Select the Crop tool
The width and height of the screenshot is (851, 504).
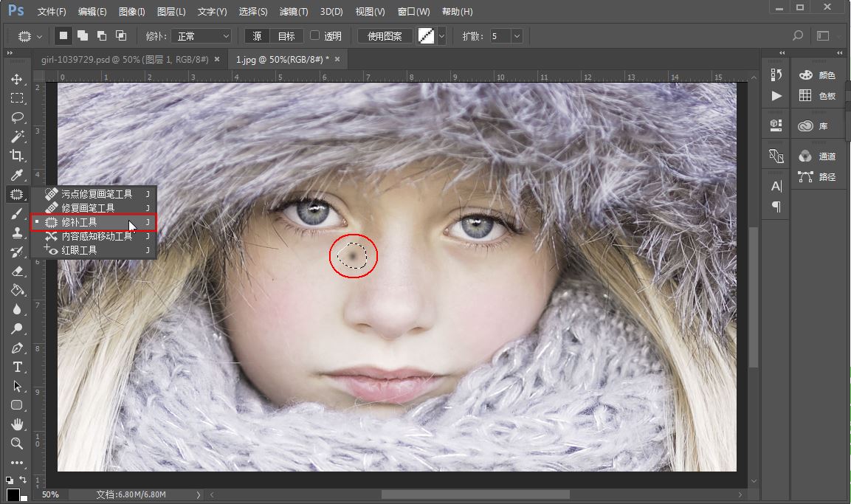coord(16,156)
